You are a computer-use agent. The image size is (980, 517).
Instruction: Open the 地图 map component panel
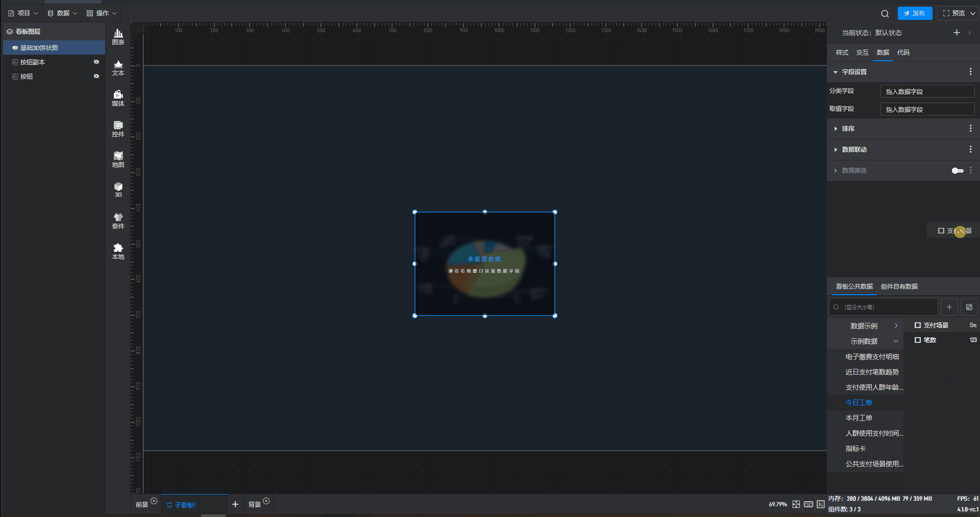(118, 159)
